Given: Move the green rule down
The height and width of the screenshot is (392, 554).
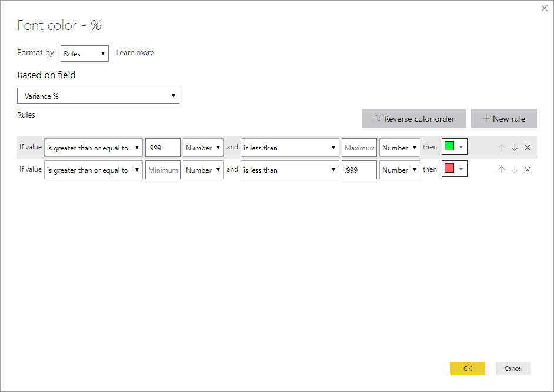Looking at the screenshot, I should click(x=515, y=148).
